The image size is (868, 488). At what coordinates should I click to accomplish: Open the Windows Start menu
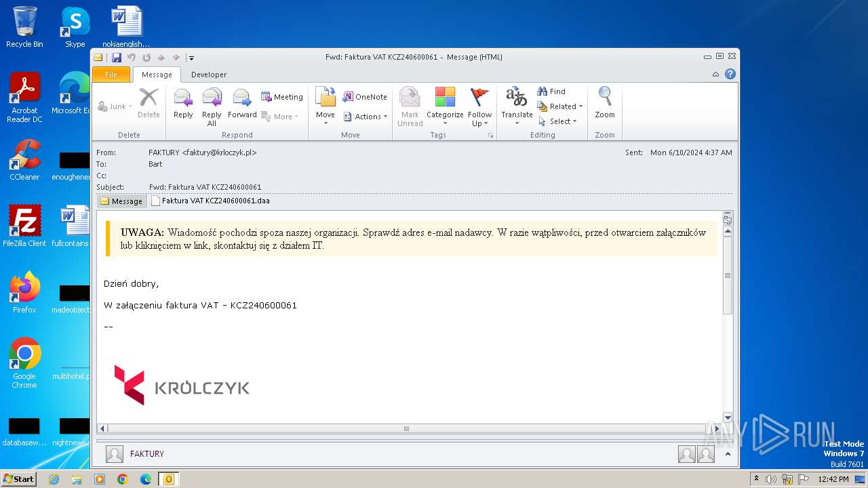point(18,479)
